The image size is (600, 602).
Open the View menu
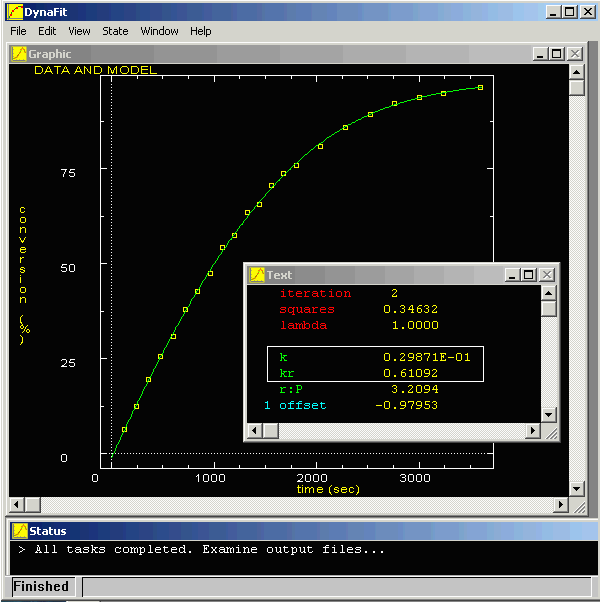79,31
